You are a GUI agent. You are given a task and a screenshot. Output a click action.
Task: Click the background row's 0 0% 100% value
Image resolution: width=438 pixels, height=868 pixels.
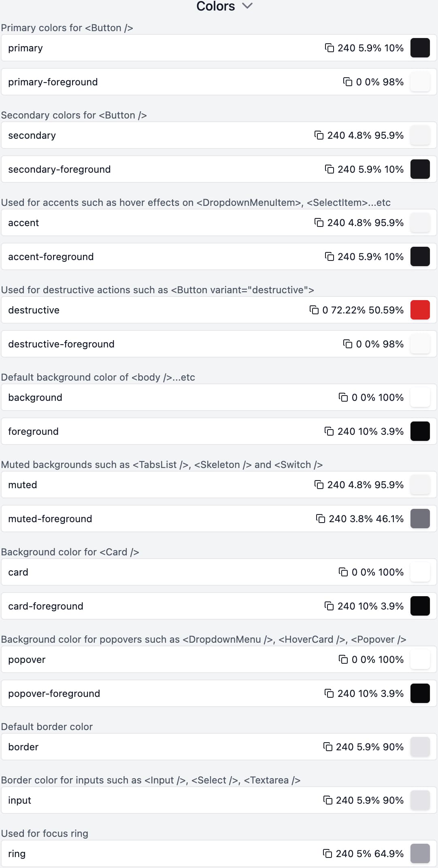pyautogui.click(x=377, y=398)
